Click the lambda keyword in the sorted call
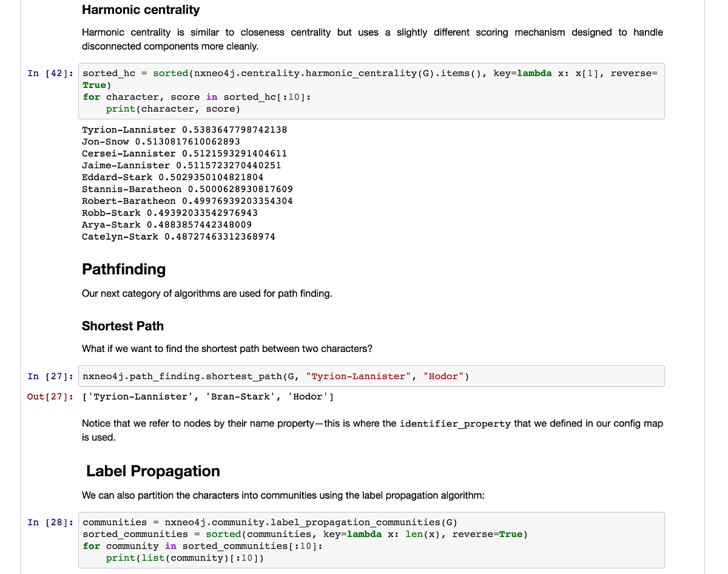Screen dimensions: 728x574 tap(534, 73)
